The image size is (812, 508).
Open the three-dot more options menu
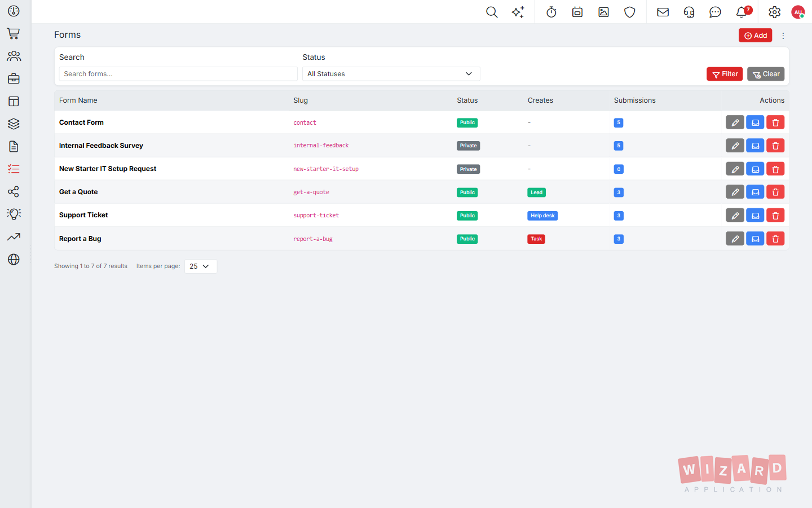point(783,36)
